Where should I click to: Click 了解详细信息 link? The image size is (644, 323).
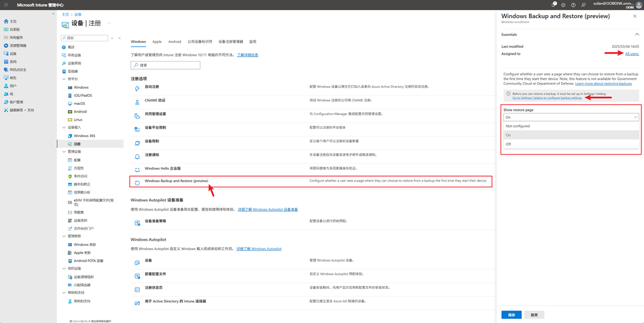click(x=248, y=55)
